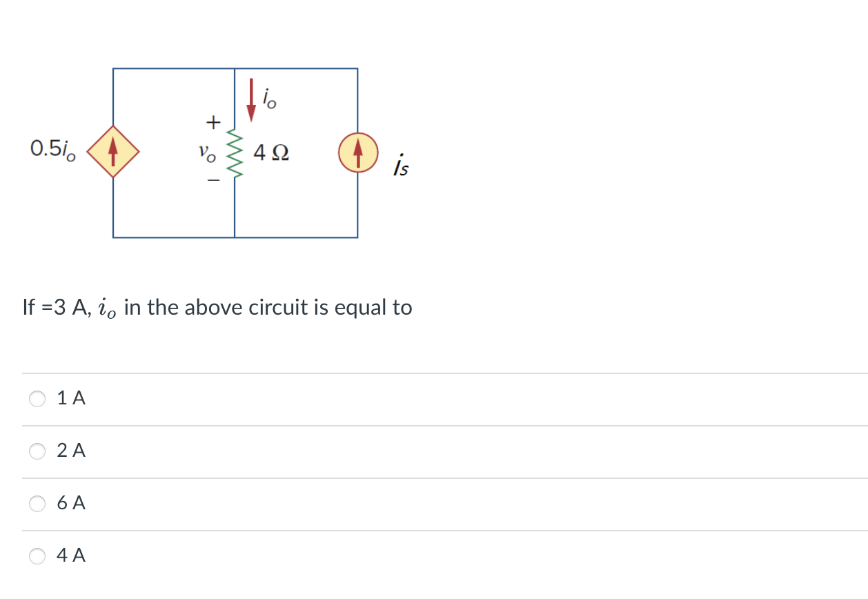Click the "2 A" answer text
Viewport: 868px width, 599px height.
click(x=72, y=451)
